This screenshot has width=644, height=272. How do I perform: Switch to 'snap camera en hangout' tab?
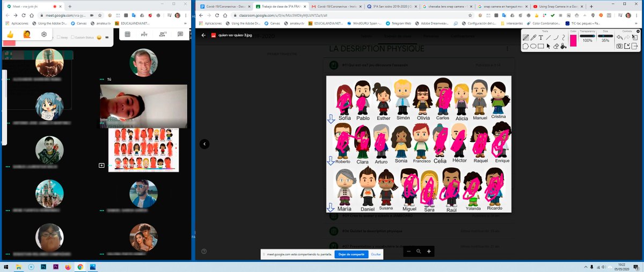coord(502,6)
